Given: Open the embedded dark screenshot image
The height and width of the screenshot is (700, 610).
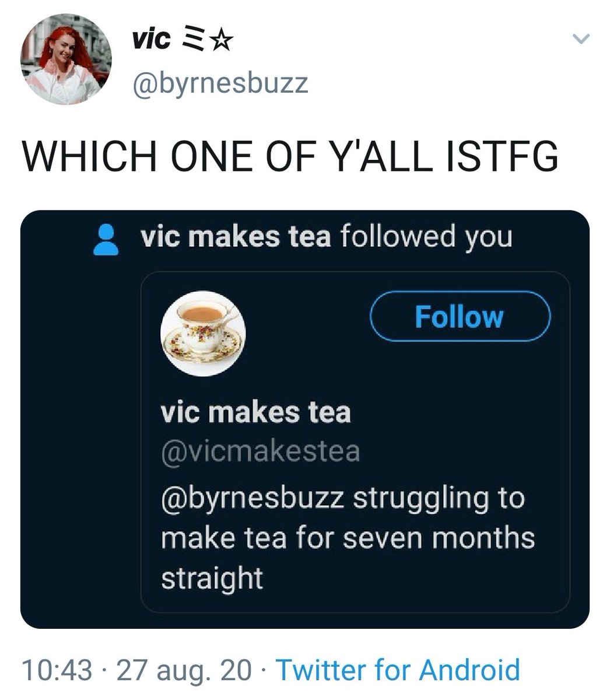Looking at the screenshot, I should [x=305, y=419].
